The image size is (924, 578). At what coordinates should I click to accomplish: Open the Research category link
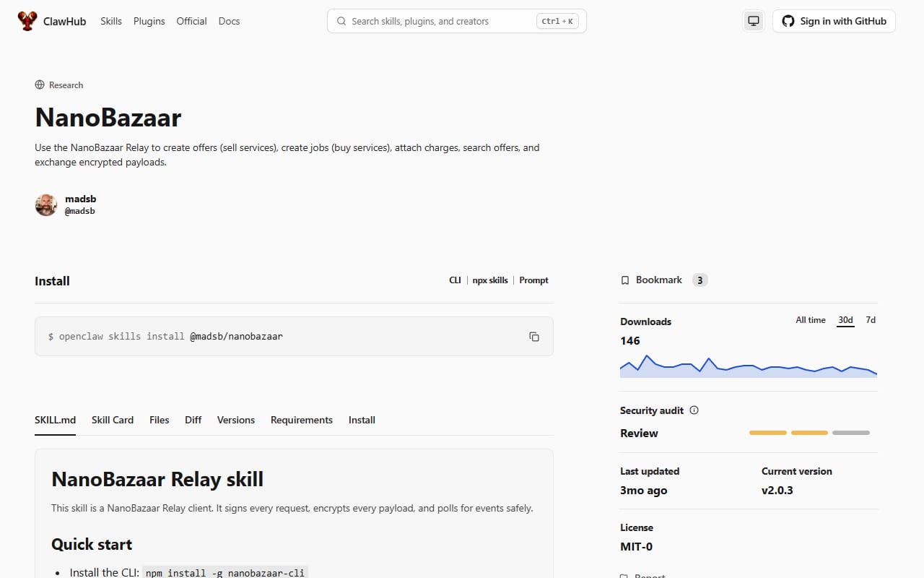66,85
